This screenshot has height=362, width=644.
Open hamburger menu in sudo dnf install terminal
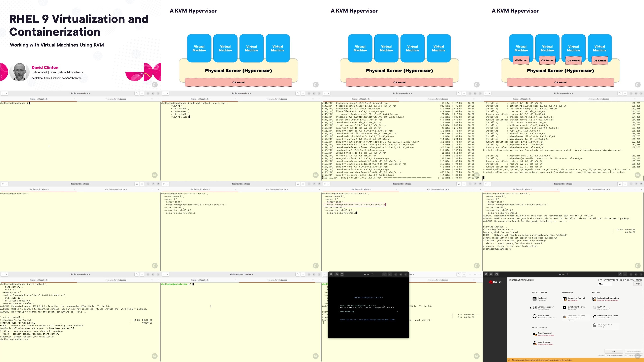tap(303, 94)
